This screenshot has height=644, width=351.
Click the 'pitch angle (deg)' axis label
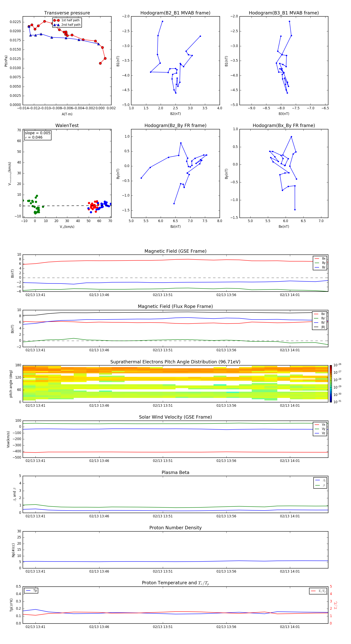point(11,384)
